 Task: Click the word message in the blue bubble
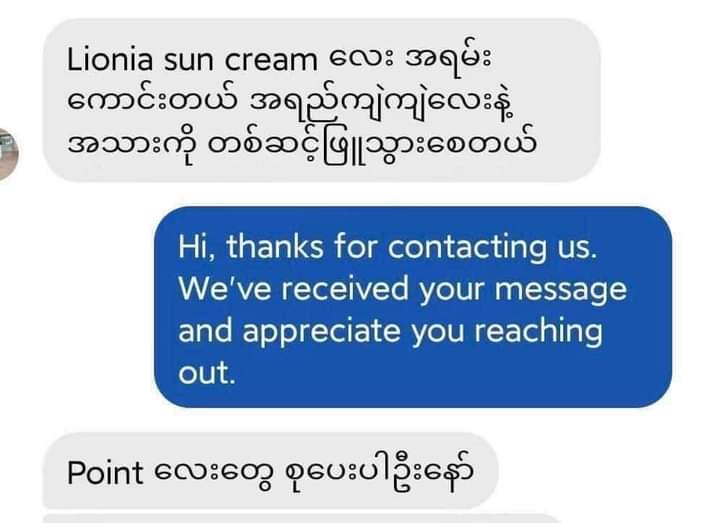pos(561,291)
